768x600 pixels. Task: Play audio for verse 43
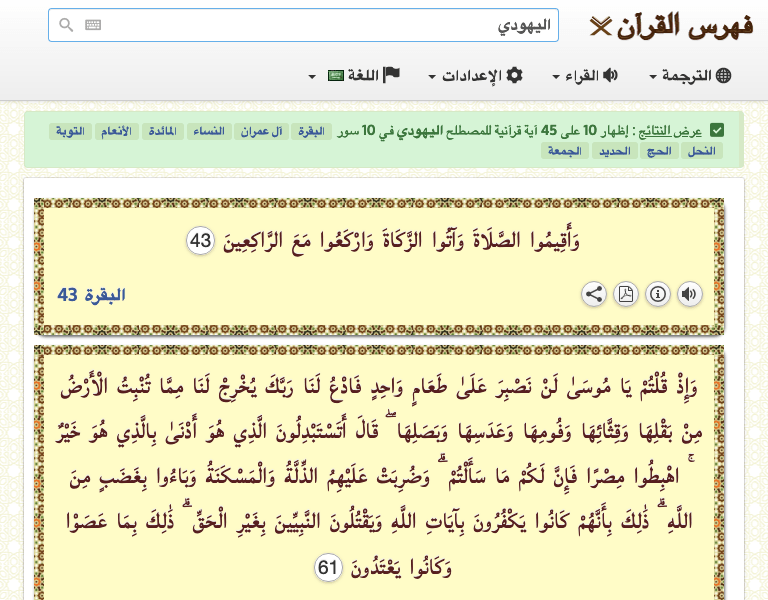point(690,294)
